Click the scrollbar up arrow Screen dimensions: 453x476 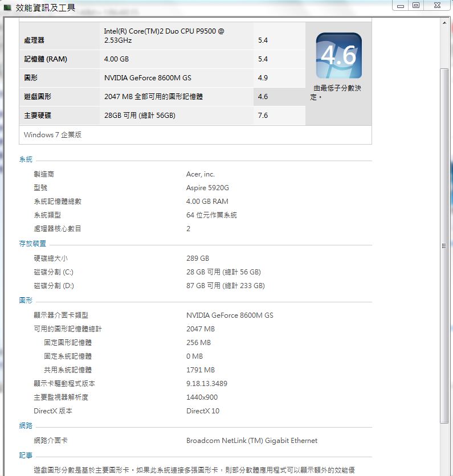(444, 23)
